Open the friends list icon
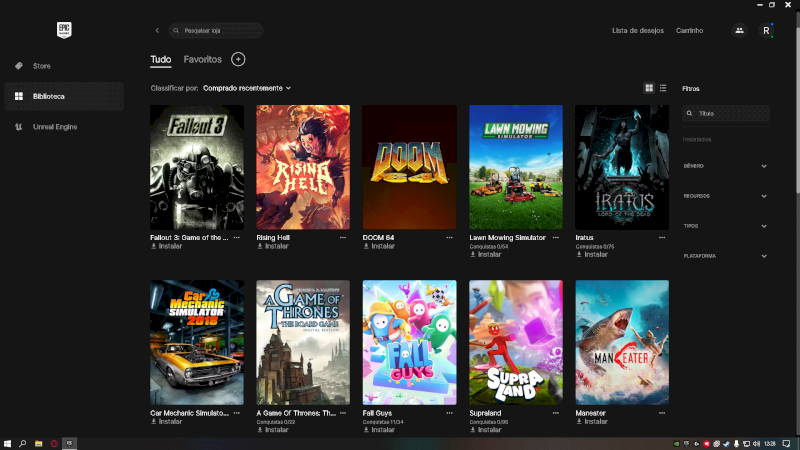 [x=739, y=31]
